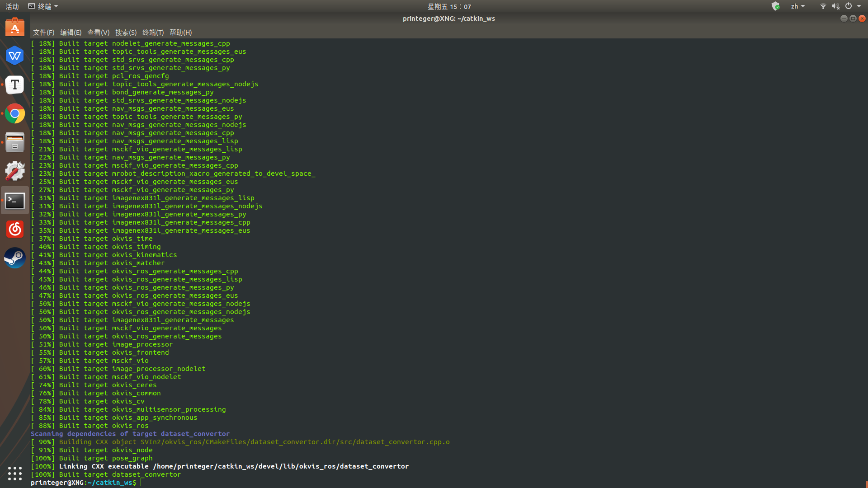Click the clock showing 星期五 15:07

[x=449, y=6]
